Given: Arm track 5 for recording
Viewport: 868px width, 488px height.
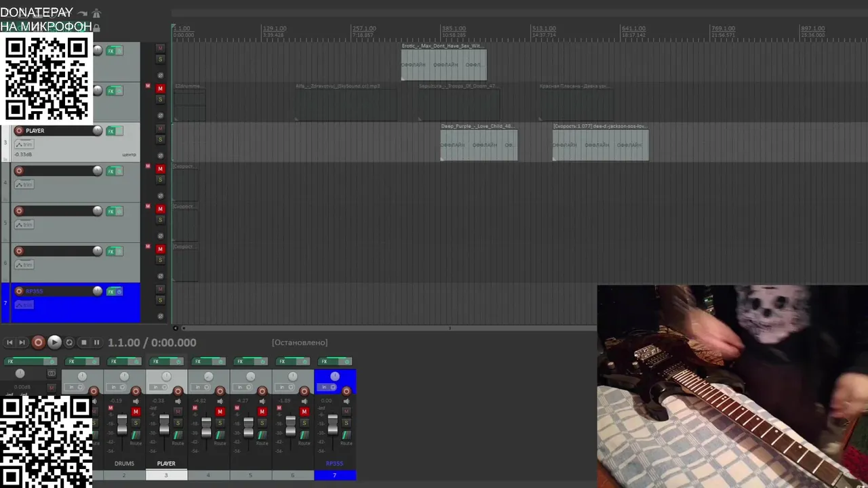Looking at the screenshot, I should [19, 211].
